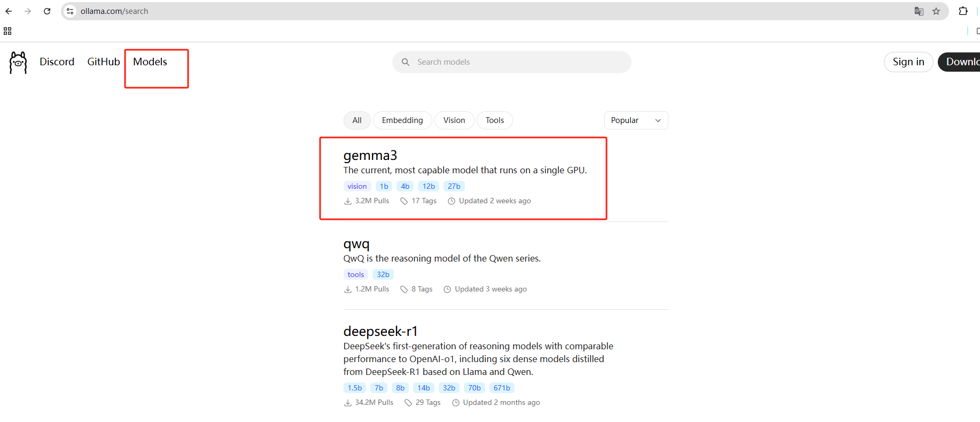Screen dimensions: 980x422
Task: Click Updated 2 weeks ago text
Action: (x=495, y=201)
